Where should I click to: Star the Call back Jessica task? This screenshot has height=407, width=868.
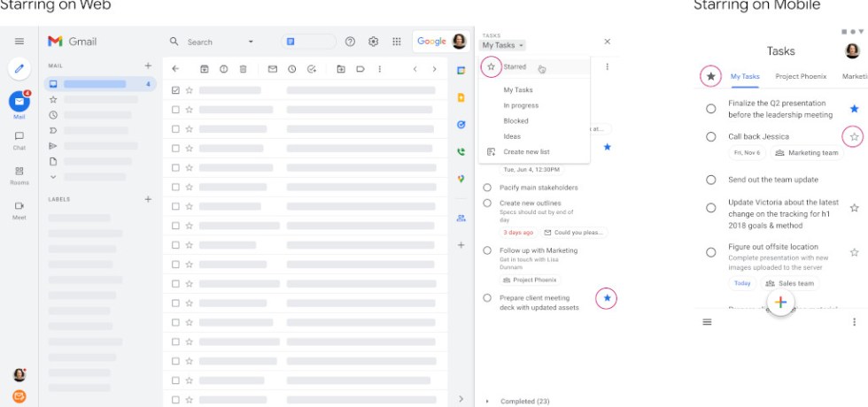854,136
